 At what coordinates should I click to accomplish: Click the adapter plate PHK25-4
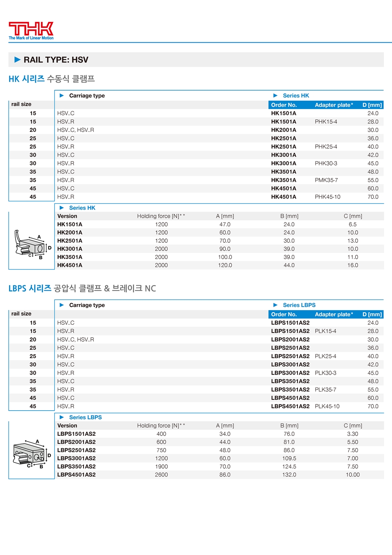pos(326,147)
